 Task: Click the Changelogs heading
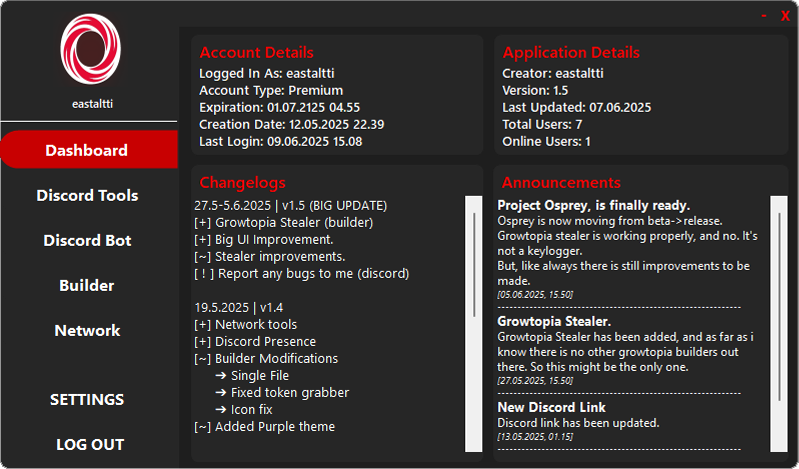[x=243, y=183]
